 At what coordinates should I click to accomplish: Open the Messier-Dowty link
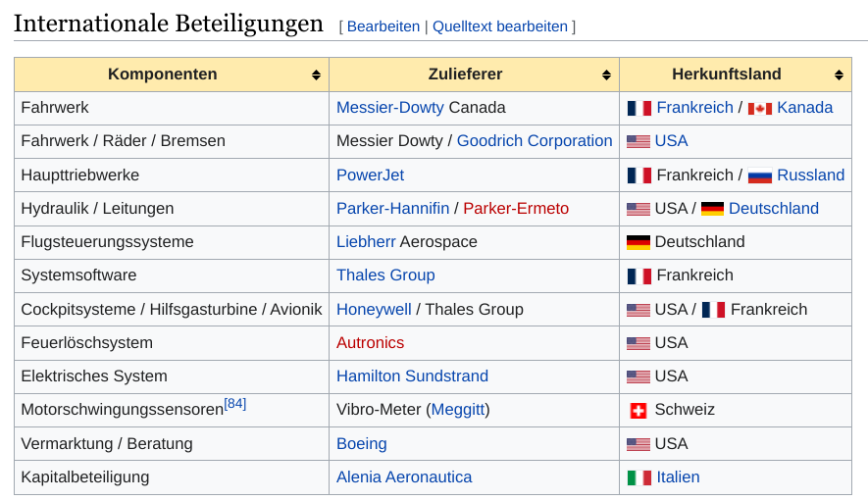pyautogui.click(x=389, y=108)
